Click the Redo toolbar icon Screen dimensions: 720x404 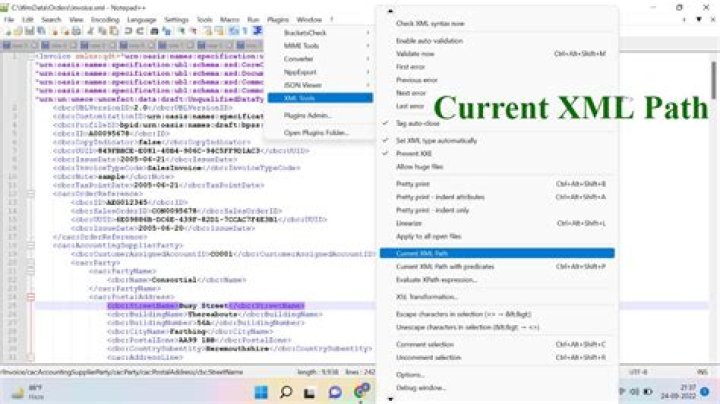click(x=140, y=31)
